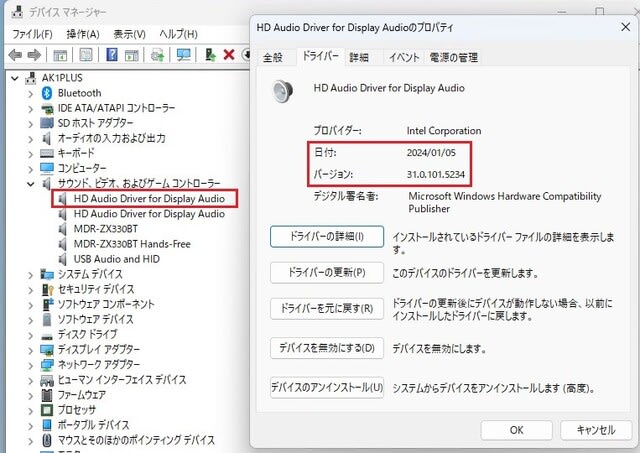The height and width of the screenshot is (453, 640).
Task: Select the ディスプレイ アダプター label
Action: [x=98, y=350]
